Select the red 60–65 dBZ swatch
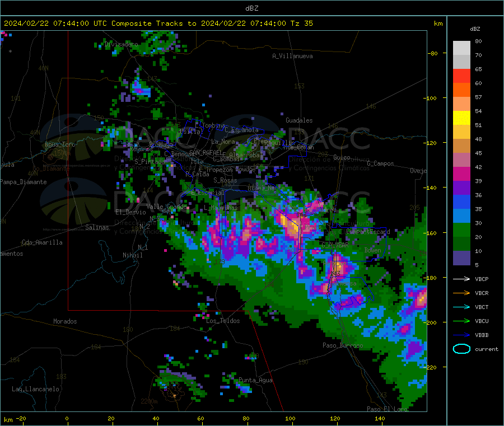 click(461, 76)
